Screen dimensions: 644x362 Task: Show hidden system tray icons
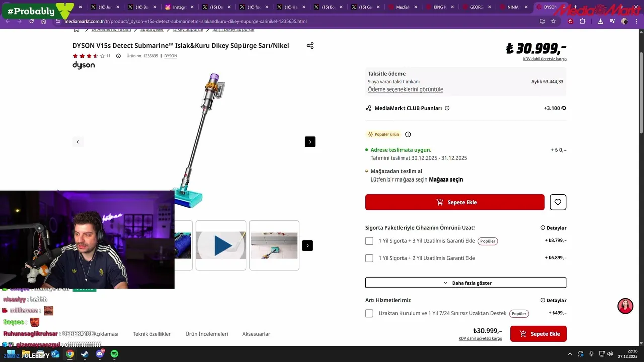click(x=570, y=354)
